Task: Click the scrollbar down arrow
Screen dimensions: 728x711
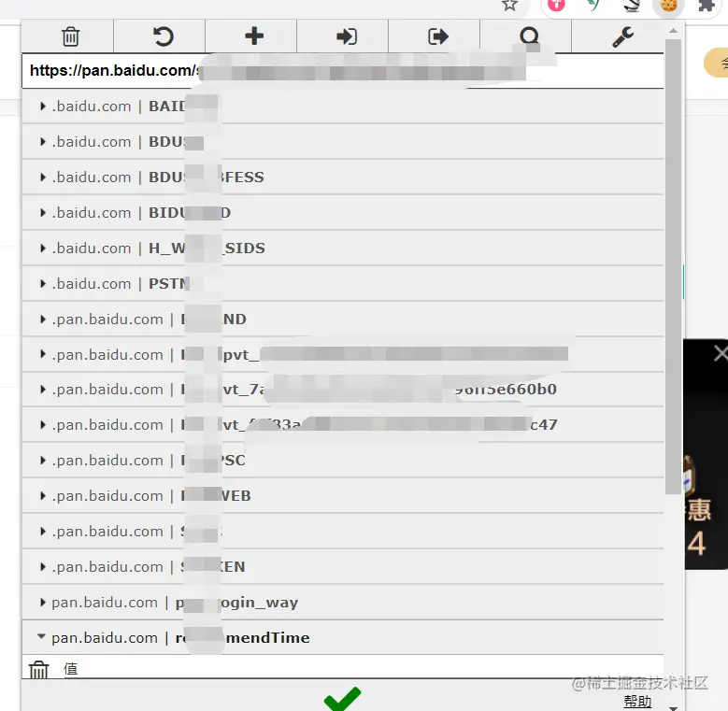Action: tap(673, 708)
